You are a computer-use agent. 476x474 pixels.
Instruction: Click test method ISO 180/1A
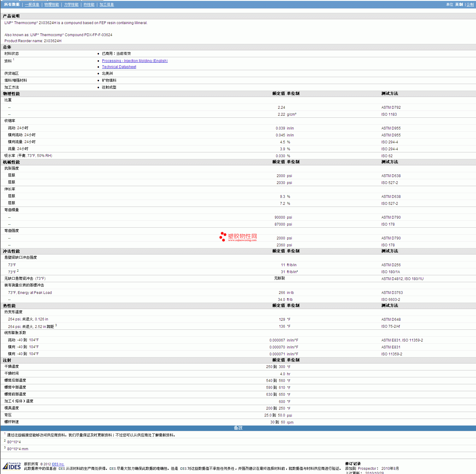(x=390, y=272)
